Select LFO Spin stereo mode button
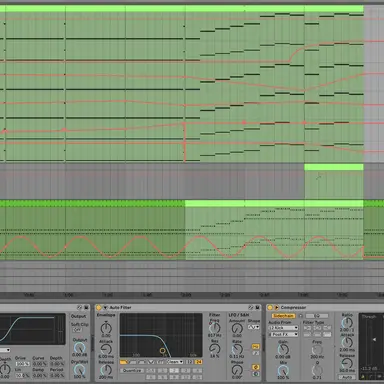 (x=256, y=374)
